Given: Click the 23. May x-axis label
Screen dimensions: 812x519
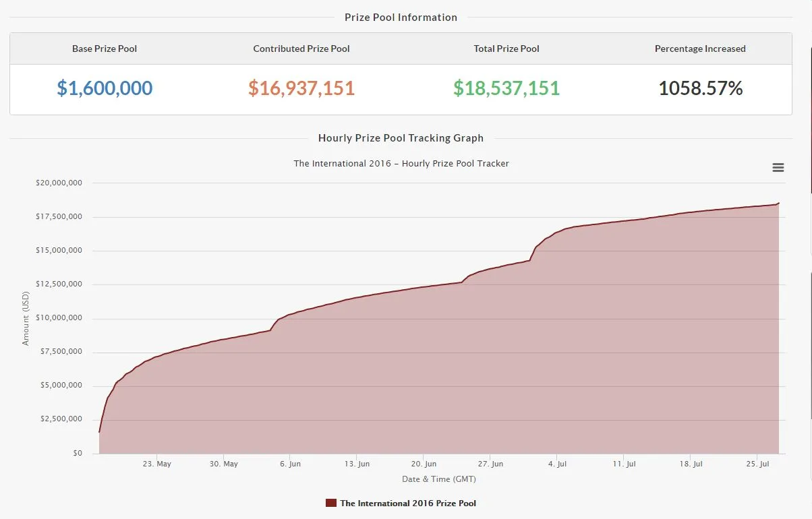Looking at the screenshot, I should click(156, 464).
